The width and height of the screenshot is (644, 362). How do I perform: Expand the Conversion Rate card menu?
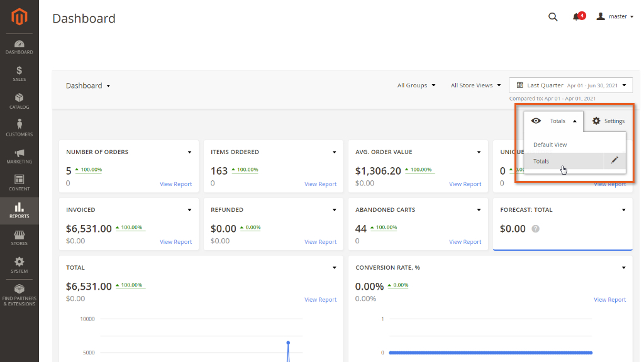623,268
